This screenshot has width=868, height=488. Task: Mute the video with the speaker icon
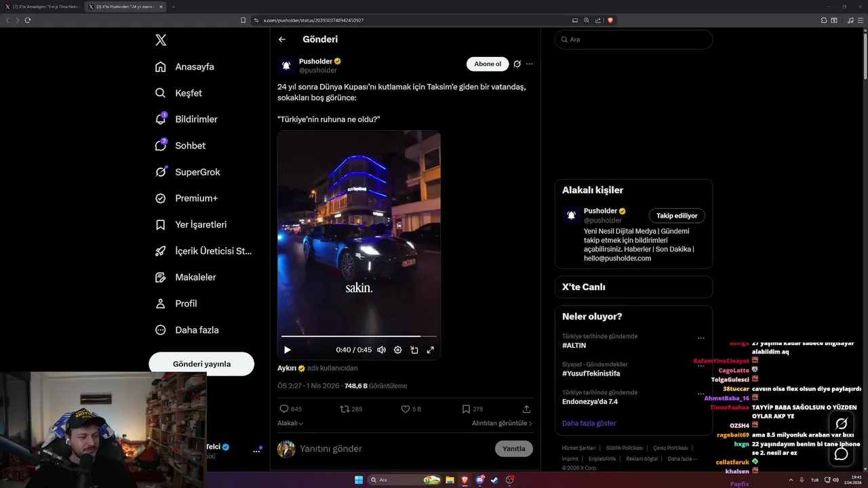[x=382, y=350]
